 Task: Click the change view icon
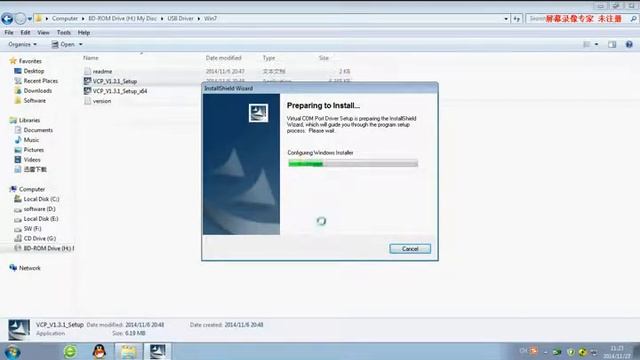(x=587, y=44)
